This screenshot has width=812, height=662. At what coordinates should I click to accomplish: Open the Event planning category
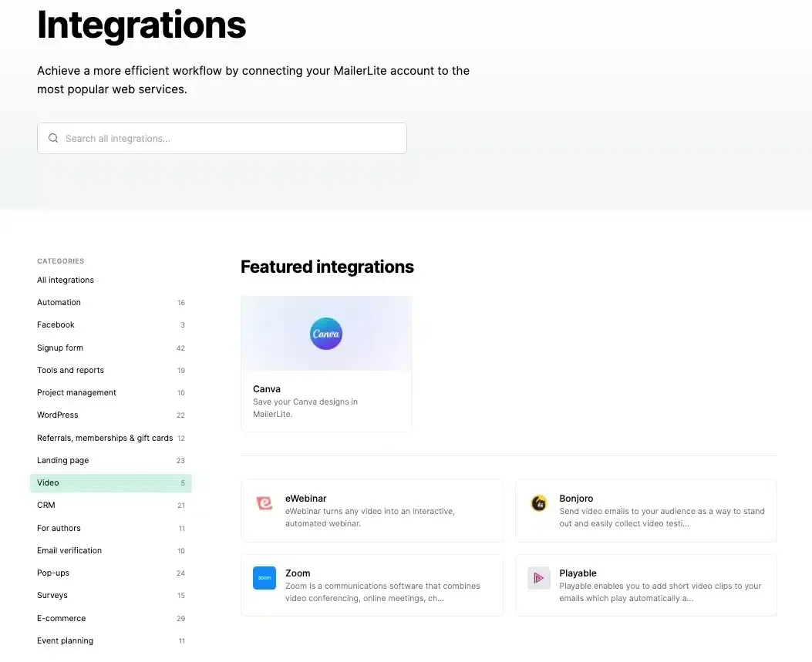(111, 640)
